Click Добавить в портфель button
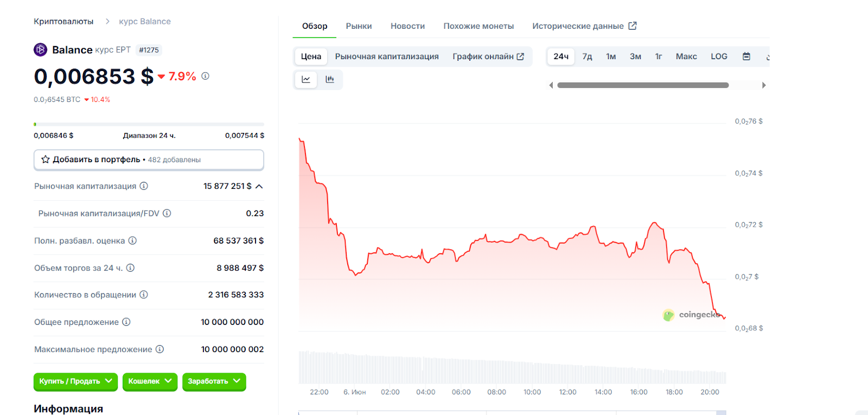868x415 pixels. tap(149, 159)
